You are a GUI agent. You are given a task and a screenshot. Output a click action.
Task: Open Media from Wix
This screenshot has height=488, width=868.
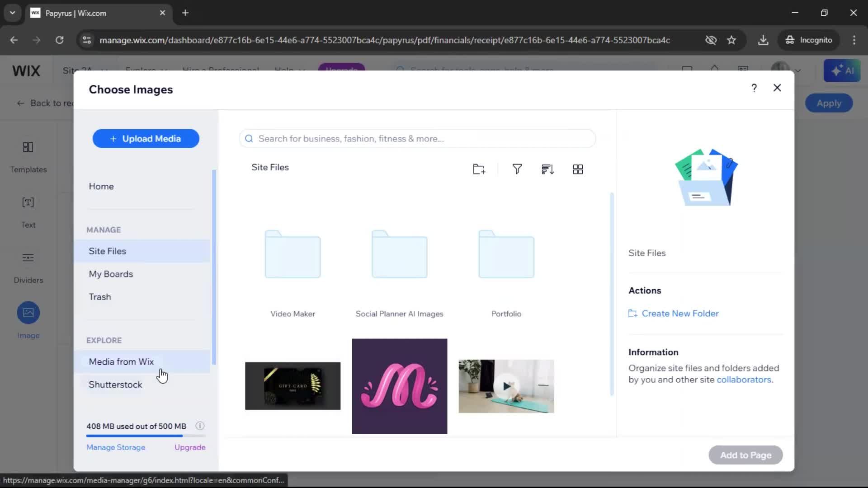(x=142, y=361)
